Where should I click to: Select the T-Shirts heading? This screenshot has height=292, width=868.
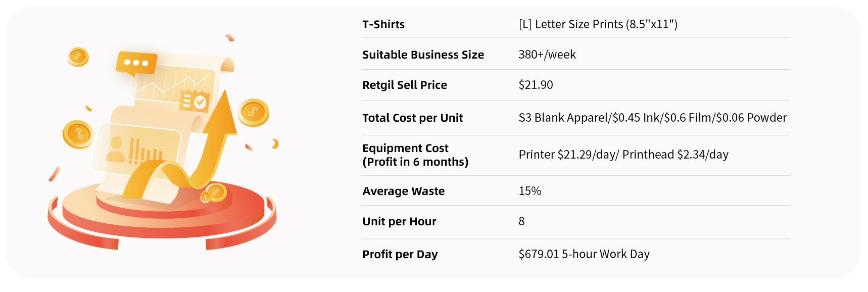click(383, 24)
